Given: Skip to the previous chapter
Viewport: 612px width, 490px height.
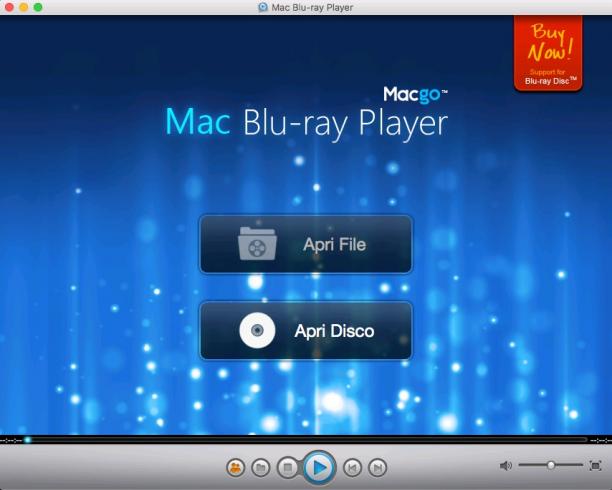Looking at the screenshot, I should 352,467.
